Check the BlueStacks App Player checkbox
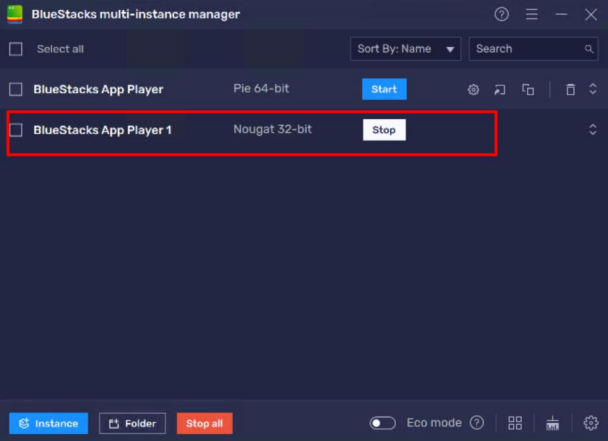 (16, 89)
